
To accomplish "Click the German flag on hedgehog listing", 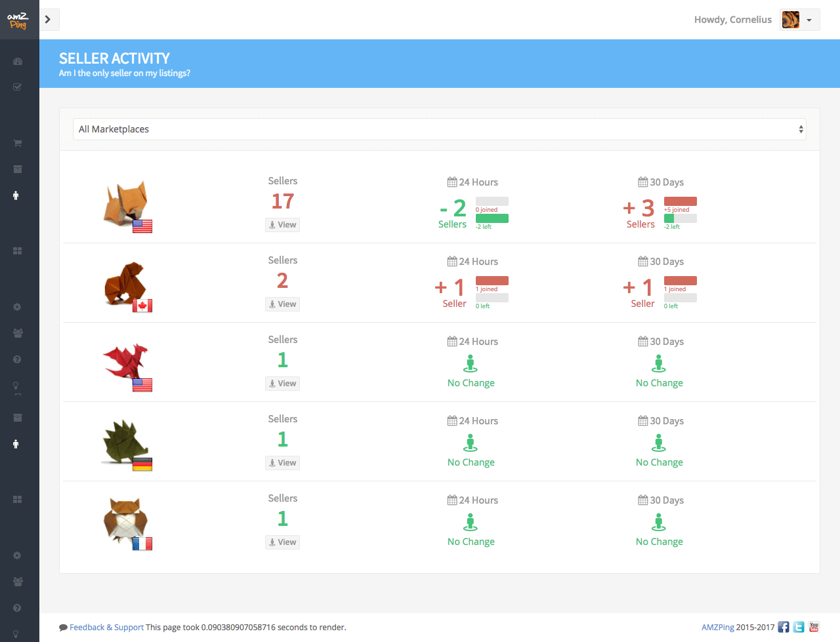I will point(142,464).
